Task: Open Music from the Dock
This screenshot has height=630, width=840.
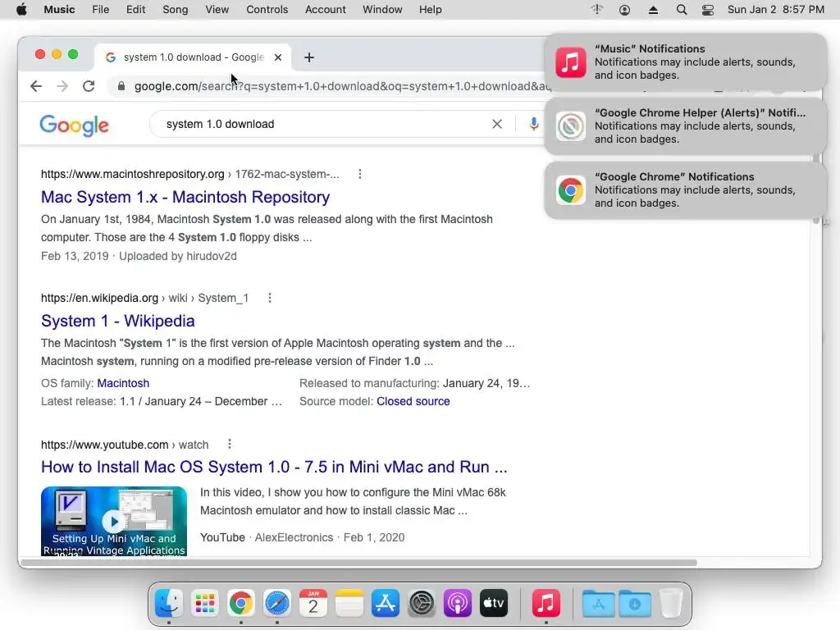Action: 546,603
